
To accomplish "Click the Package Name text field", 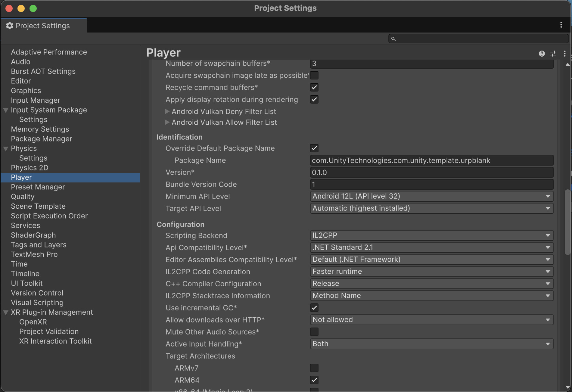I will click(431, 160).
